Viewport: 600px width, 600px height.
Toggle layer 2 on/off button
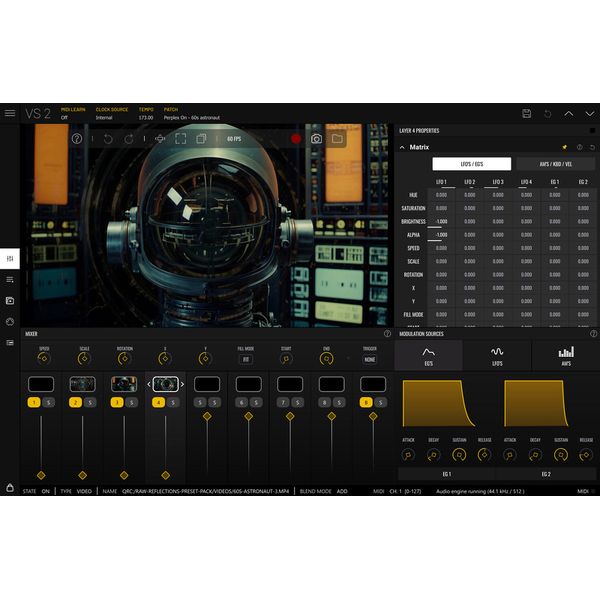pyautogui.click(x=75, y=402)
